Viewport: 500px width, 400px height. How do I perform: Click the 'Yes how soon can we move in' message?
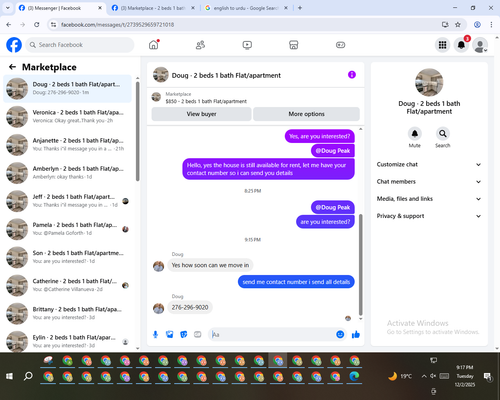click(x=210, y=265)
